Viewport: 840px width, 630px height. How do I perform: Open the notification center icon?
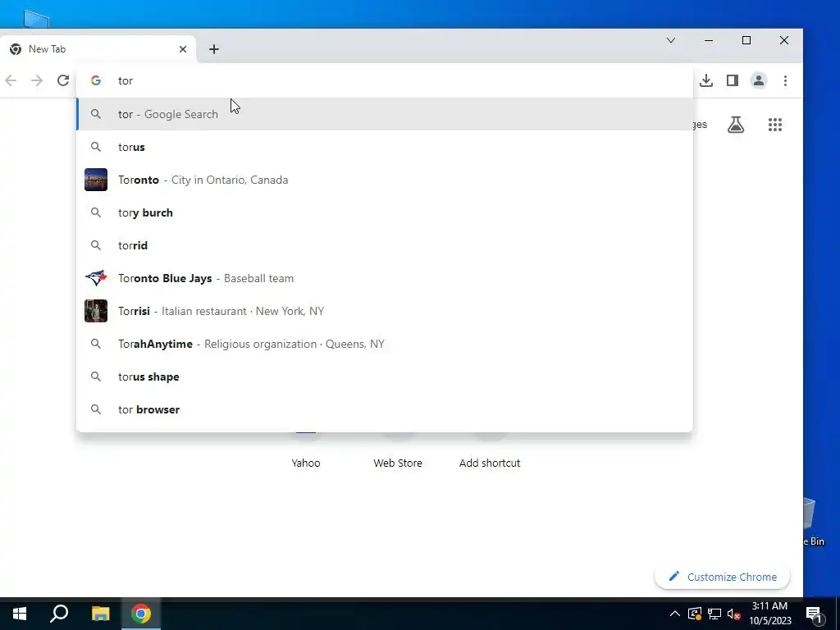coord(814,614)
